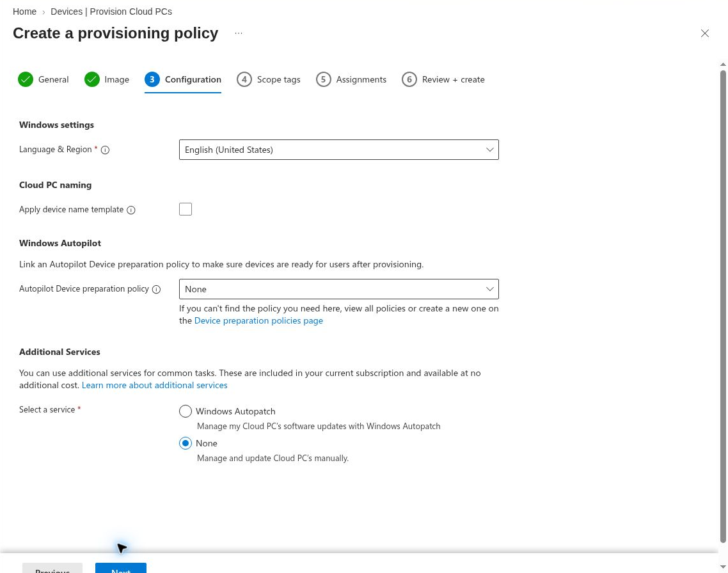Open the ellipsis more options menu
The height and width of the screenshot is (573, 728).
[239, 33]
